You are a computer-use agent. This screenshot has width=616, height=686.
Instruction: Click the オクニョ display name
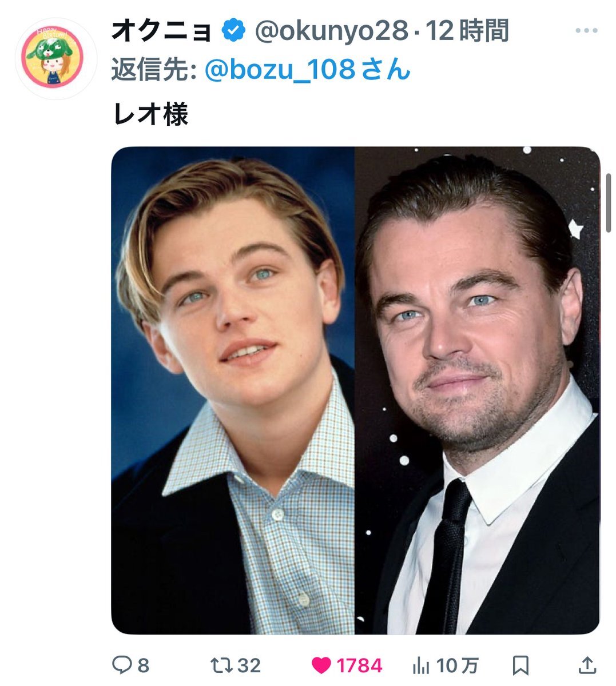tap(161, 31)
